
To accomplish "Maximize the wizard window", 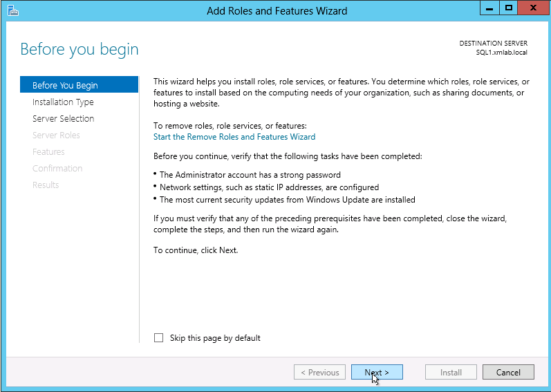I will [509, 9].
